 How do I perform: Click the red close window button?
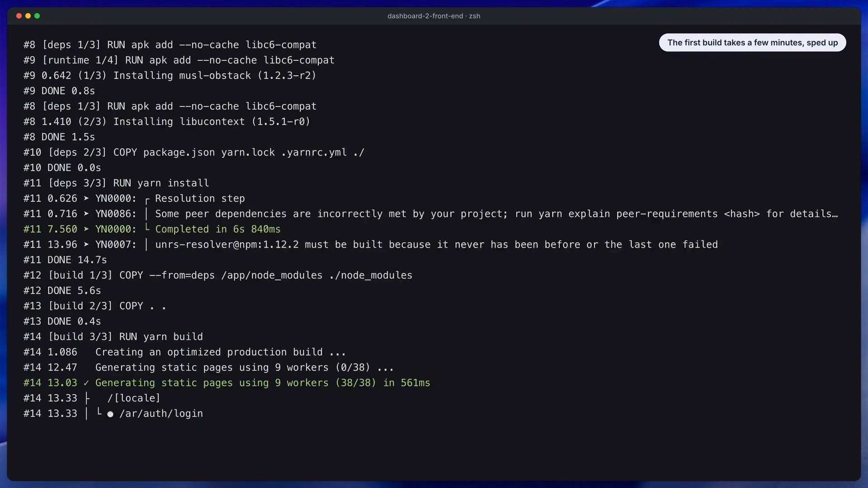coord(19,16)
